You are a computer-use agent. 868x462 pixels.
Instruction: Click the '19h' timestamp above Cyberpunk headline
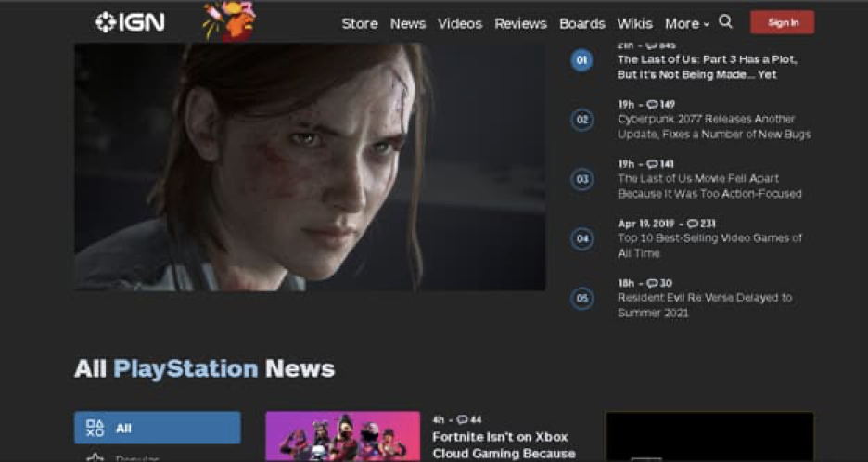pos(626,104)
